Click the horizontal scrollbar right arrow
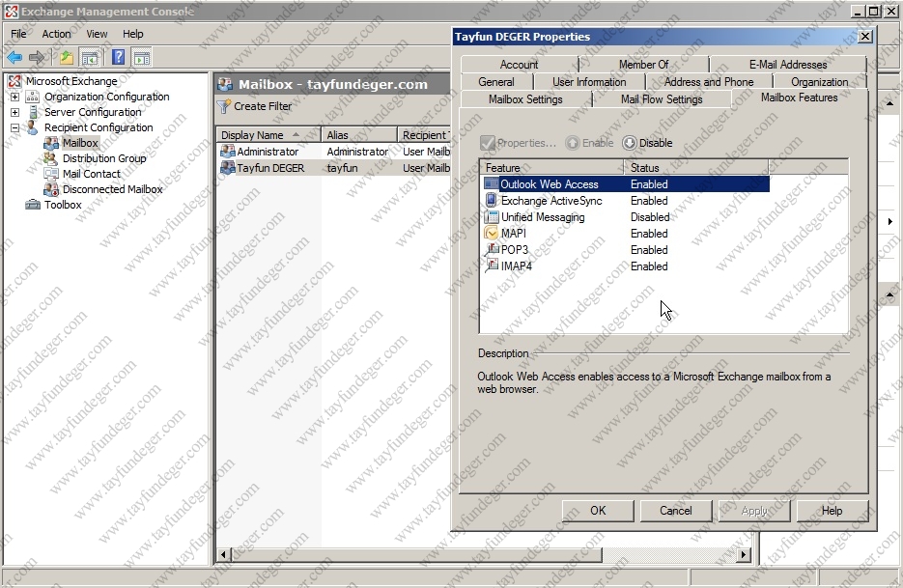The image size is (903, 588). 744,554
